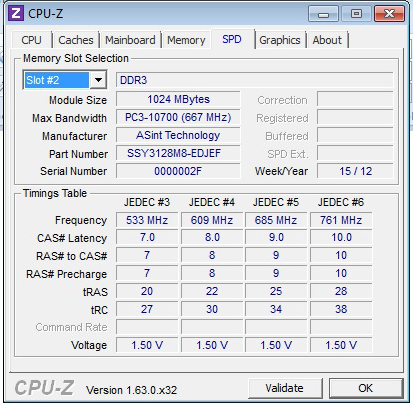Open the Caches tab
Viewport: 413px width, 405px height.
pos(76,40)
